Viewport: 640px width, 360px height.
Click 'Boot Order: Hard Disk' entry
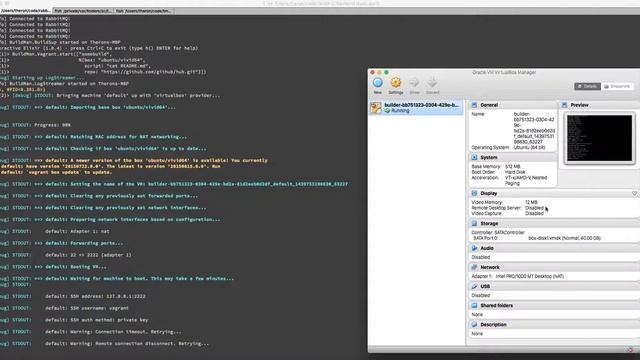(x=498, y=172)
